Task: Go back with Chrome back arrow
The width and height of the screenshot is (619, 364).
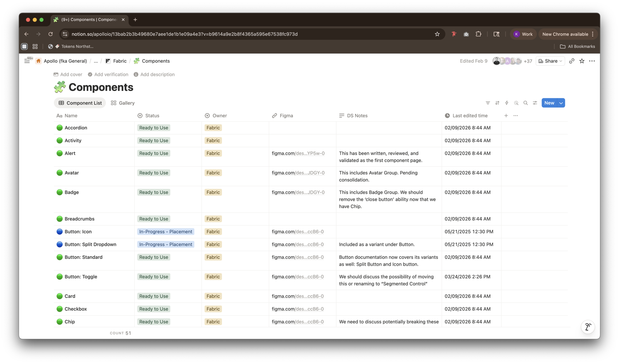Action: [x=26, y=34]
